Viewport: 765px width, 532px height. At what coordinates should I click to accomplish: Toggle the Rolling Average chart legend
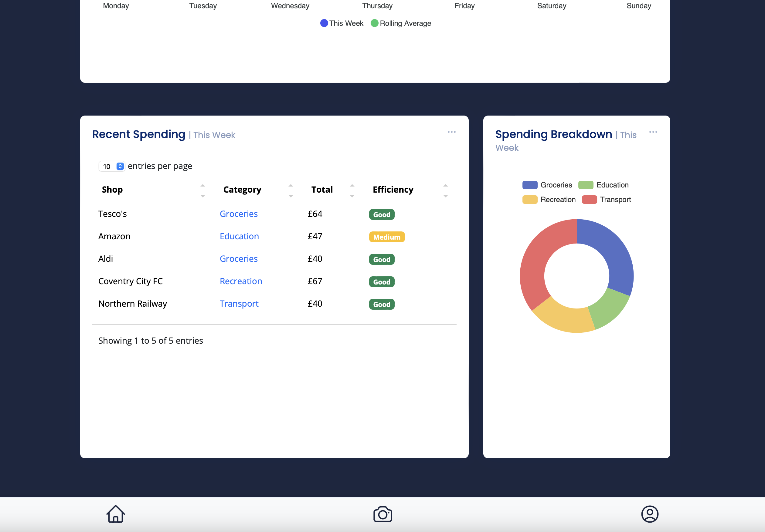point(401,23)
